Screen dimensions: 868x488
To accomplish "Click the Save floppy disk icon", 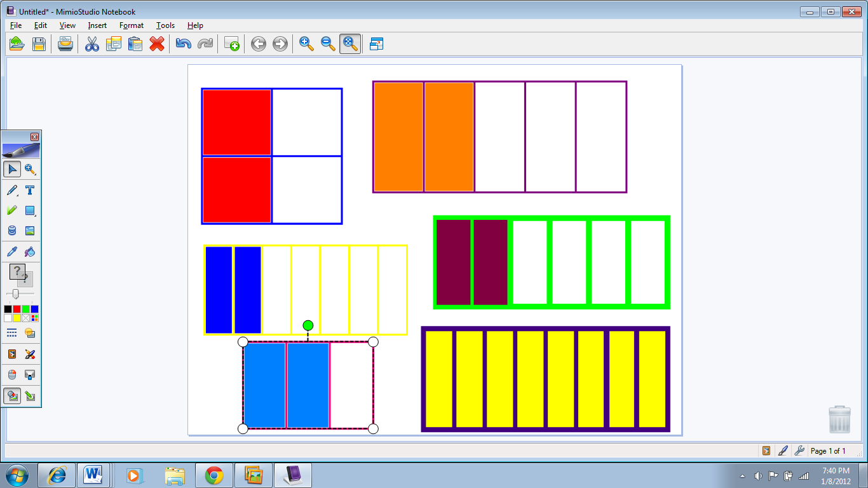I will coord(39,44).
